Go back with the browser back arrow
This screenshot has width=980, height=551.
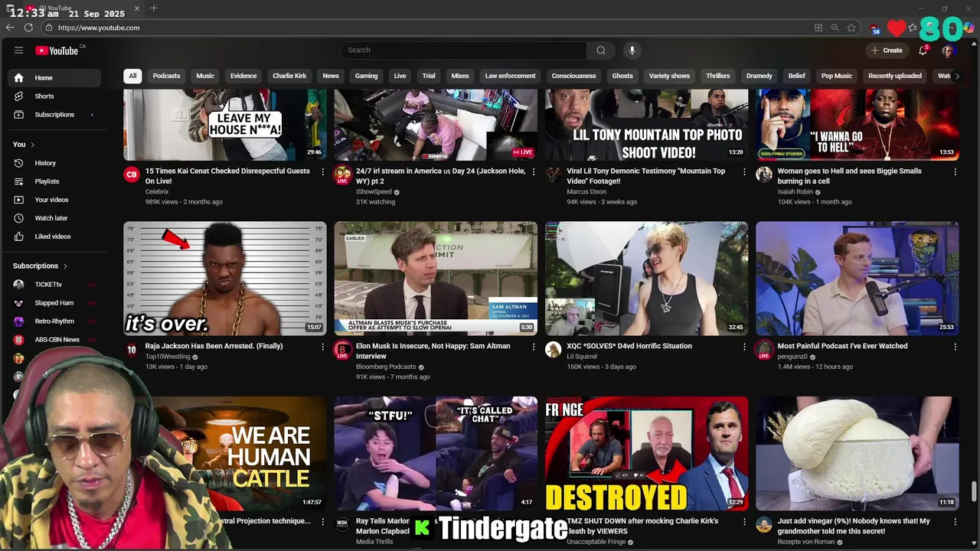pyautogui.click(x=10, y=28)
